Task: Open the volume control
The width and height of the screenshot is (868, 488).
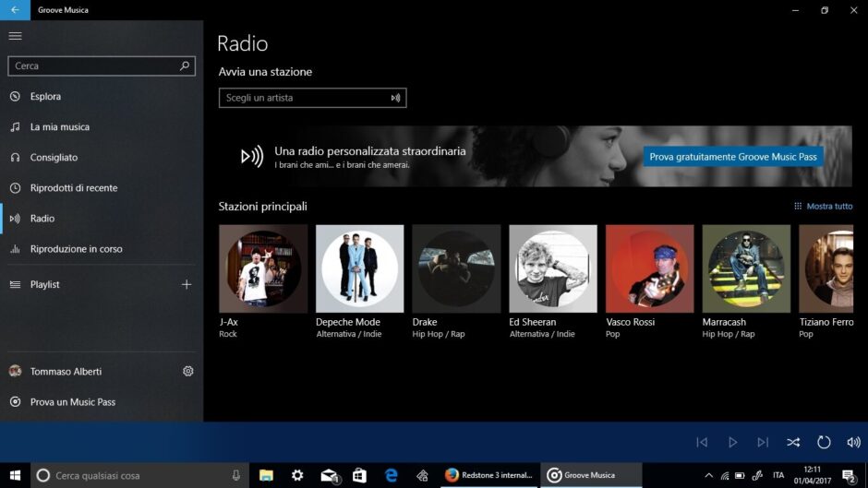Action: 853,442
